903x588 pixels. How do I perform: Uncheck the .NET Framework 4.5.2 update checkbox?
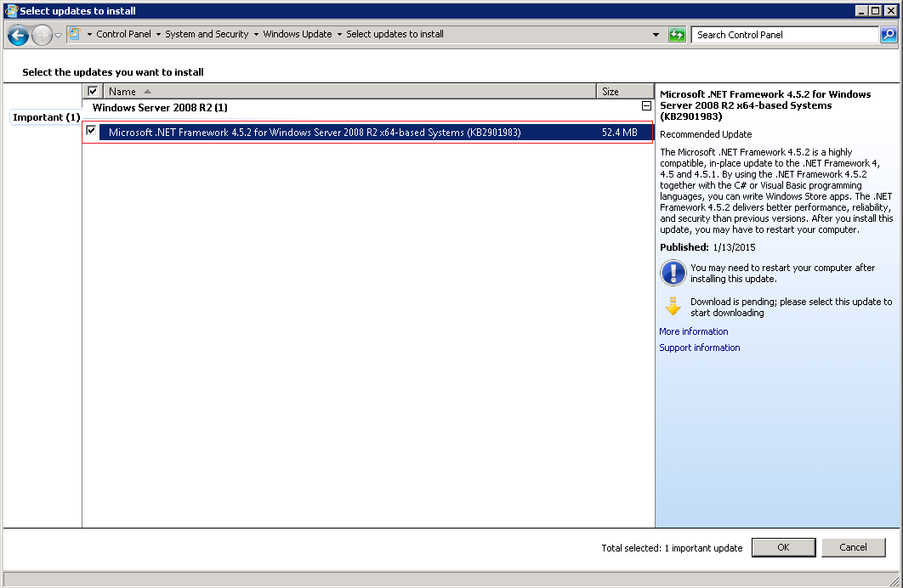(x=91, y=131)
